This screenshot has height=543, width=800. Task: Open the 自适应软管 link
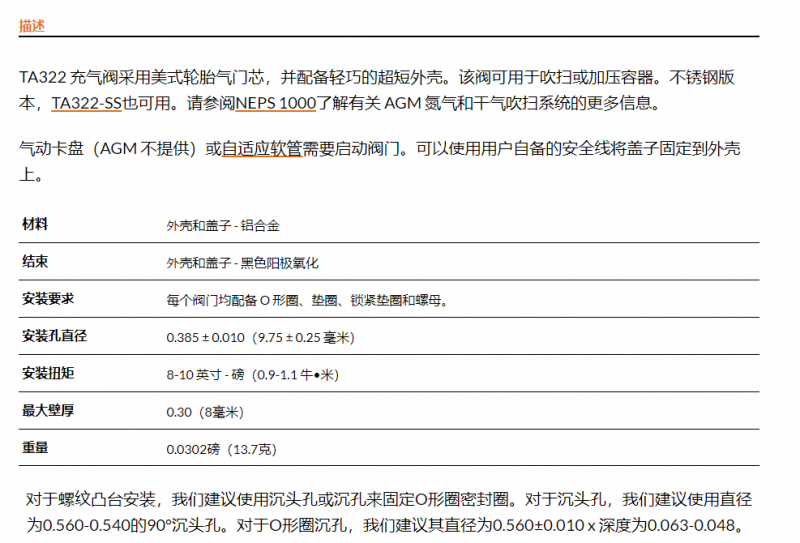click(262, 149)
